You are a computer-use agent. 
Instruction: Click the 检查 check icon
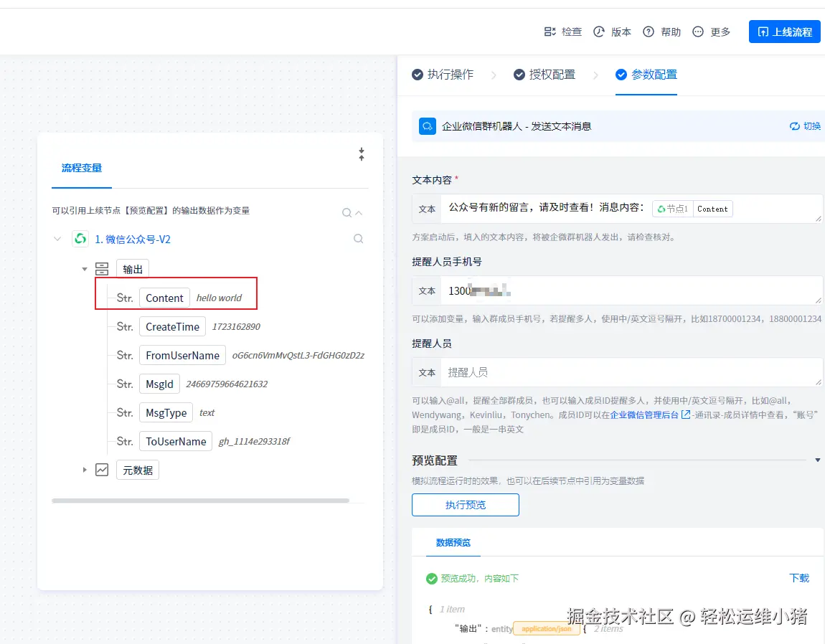click(550, 32)
